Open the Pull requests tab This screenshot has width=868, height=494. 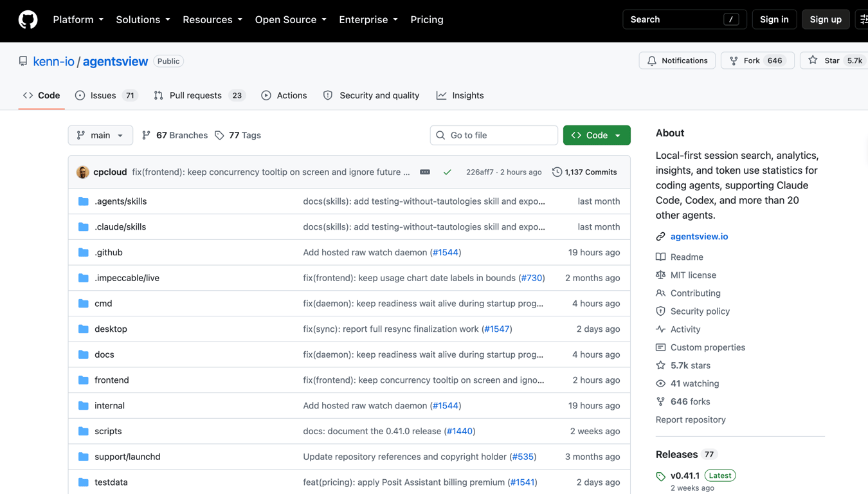[199, 95]
